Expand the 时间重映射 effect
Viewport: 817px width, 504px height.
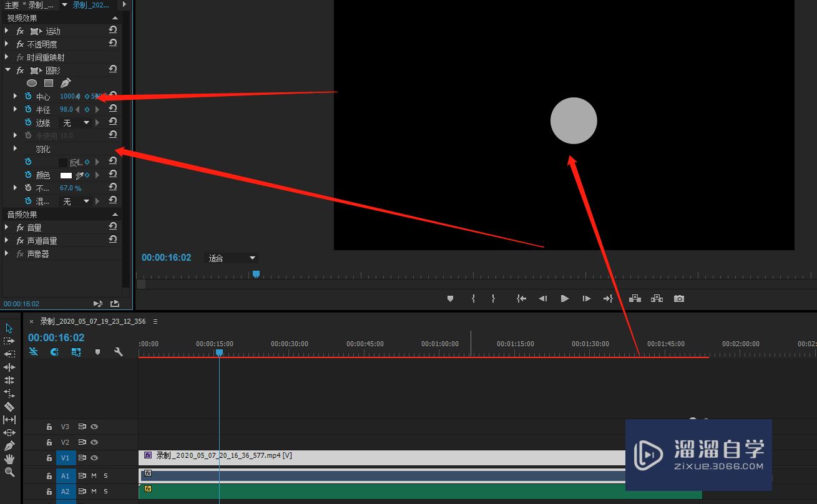(x=7, y=57)
